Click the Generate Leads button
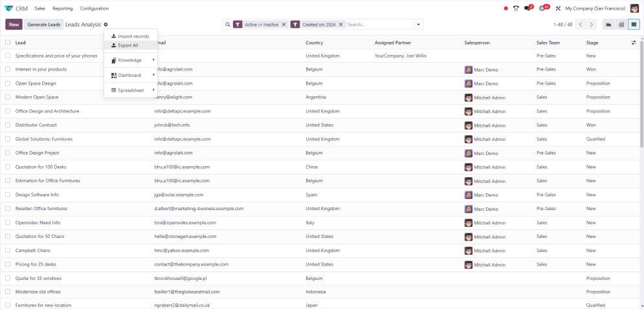Image resolution: width=644 pixels, height=309 pixels. coord(44,25)
